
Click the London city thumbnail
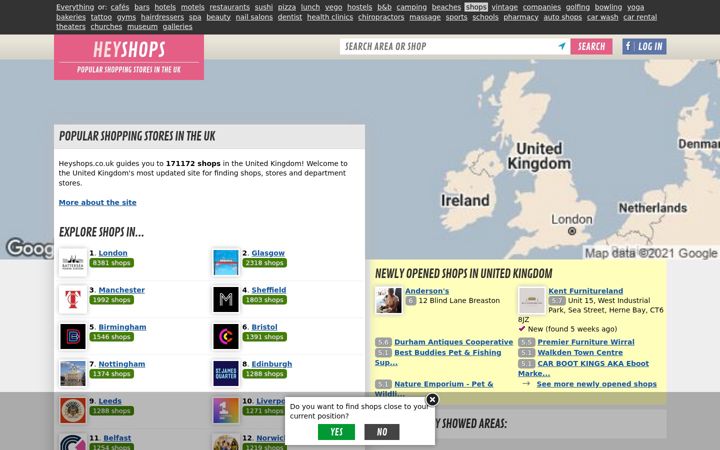pos(73,262)
